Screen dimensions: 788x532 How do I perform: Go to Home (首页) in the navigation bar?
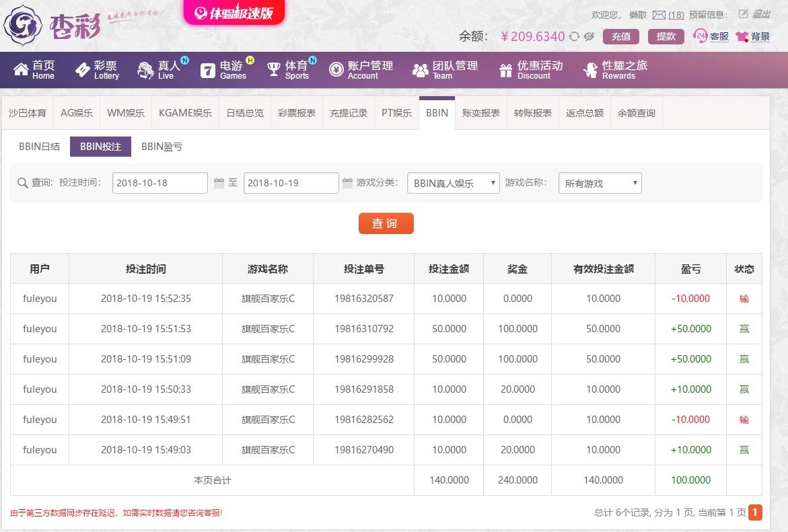(x=34, y=70)
